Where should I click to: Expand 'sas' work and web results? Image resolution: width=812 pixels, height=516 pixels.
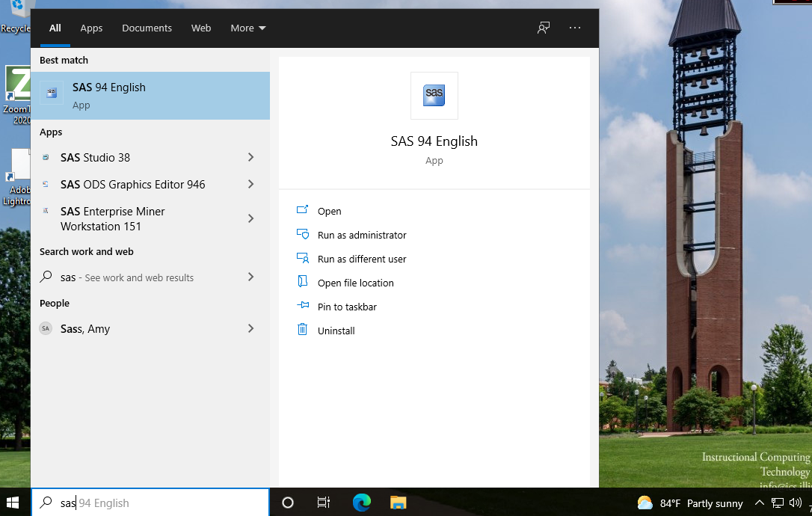click(250, 277)
